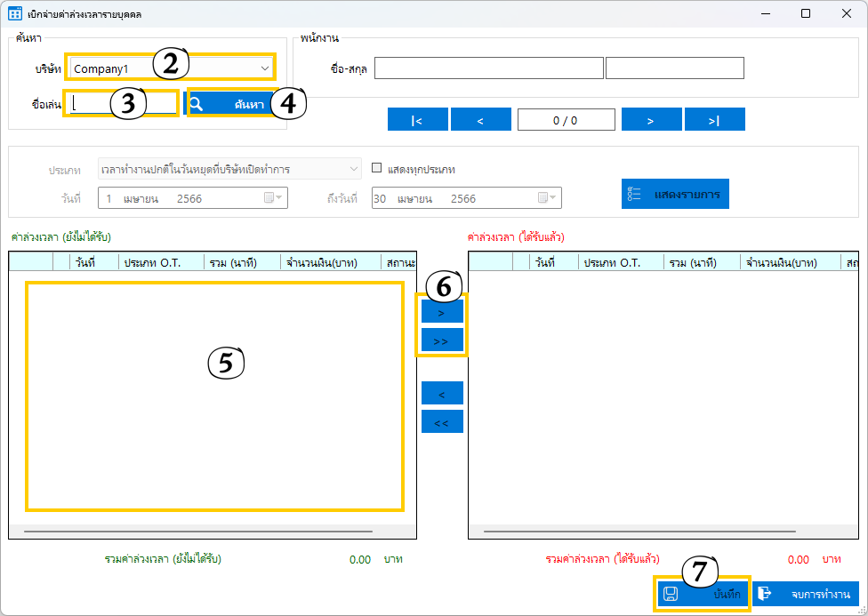Expand the overtime type dropdown
Image resolution: width=868 pixels, height=616 pixels.
pos(354,169)
